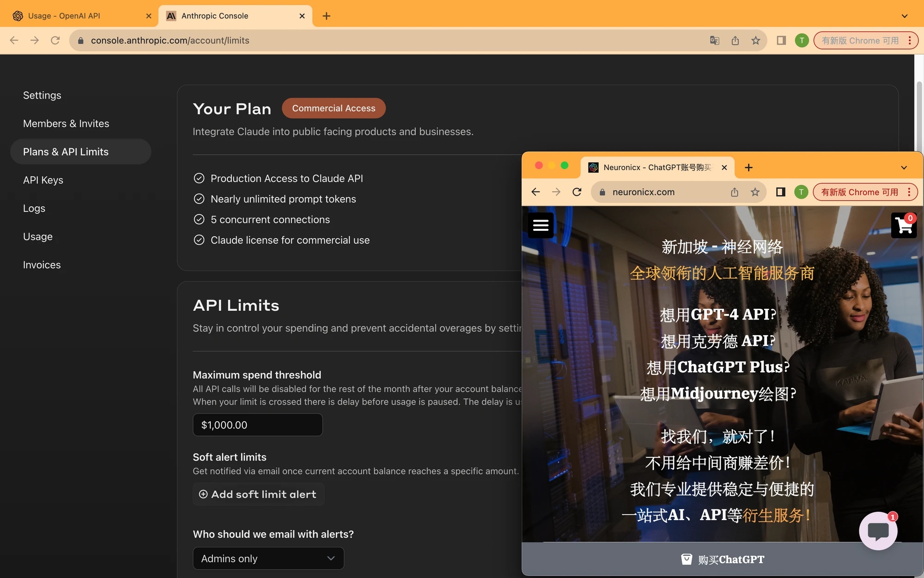Go back in the main Chrome window

[14, 40]
